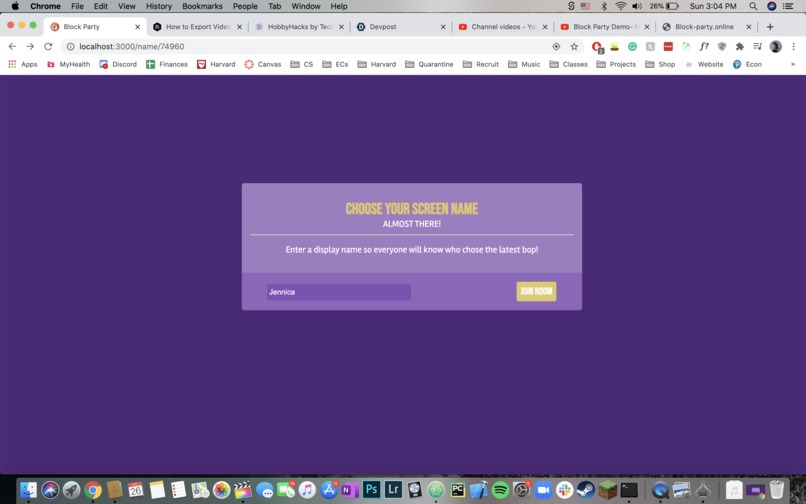Open the Apple menu
The image size is (806, 504).
click(15, 6)
